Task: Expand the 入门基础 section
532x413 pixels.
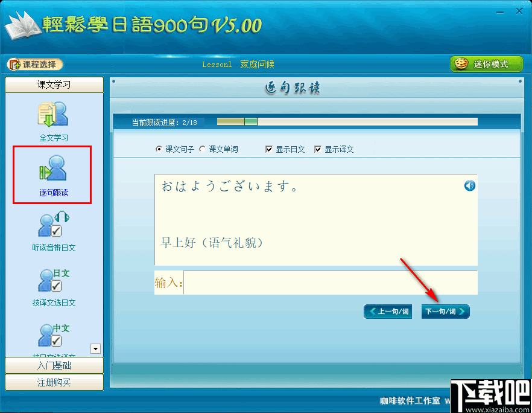Action: pos(54,366)
